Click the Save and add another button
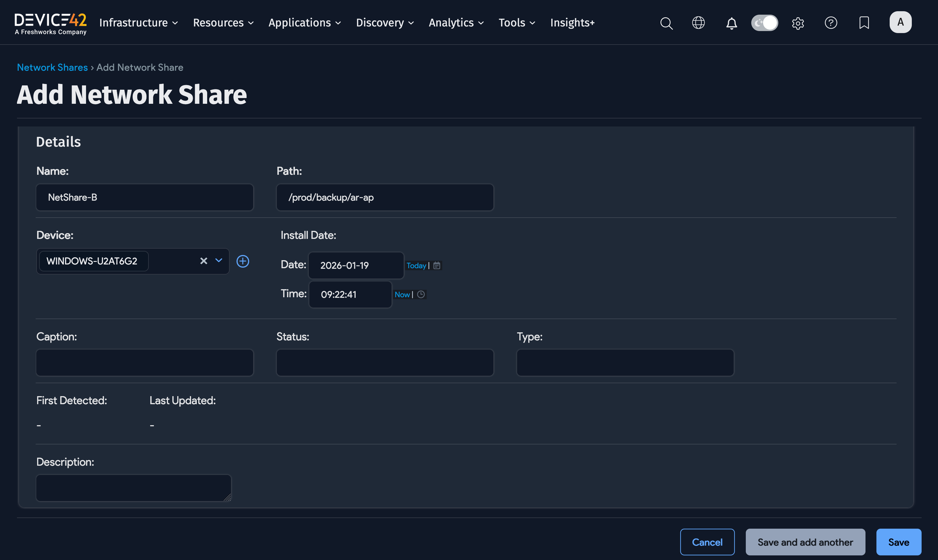Viewport: 938px width, 560px height. click(805, 542)
